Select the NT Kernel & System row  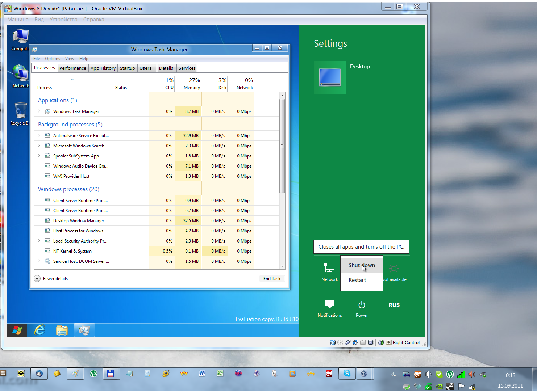(157, 251)
